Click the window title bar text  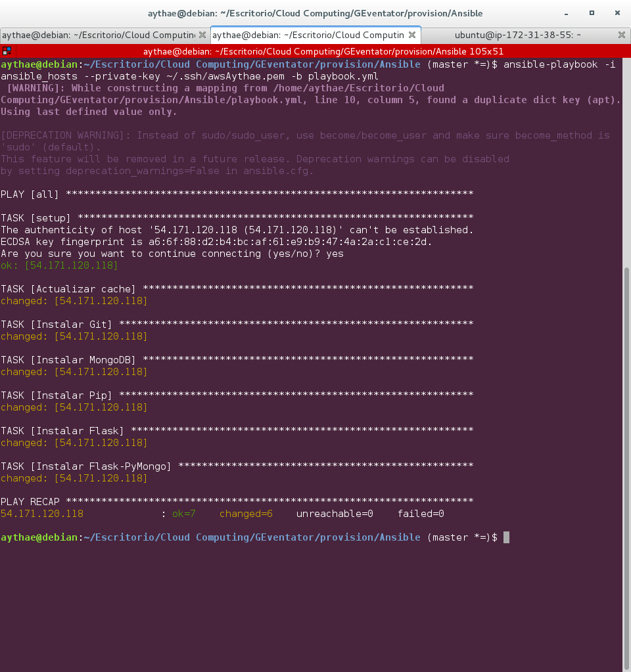tap(315, 13)
